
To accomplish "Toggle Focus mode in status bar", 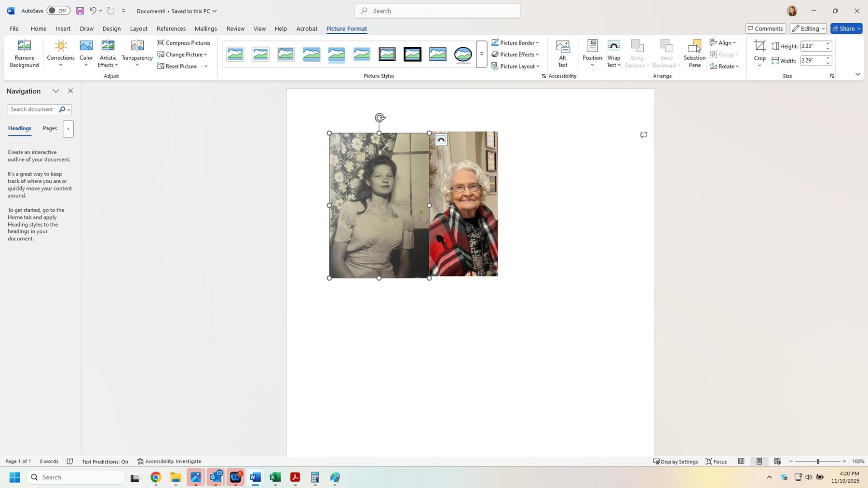I will [x=716, y=461].
